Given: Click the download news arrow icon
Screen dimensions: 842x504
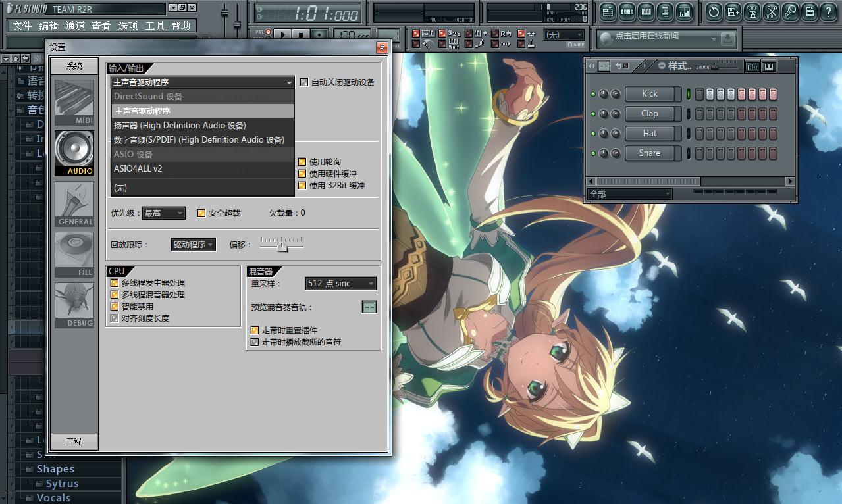Looking at the screenshot, I should [x=727, y=39].
